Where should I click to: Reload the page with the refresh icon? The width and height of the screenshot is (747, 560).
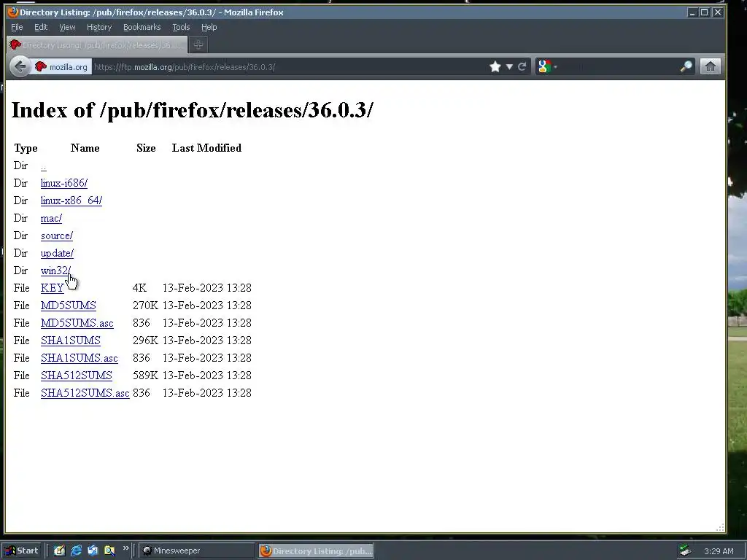pos(522,66)
